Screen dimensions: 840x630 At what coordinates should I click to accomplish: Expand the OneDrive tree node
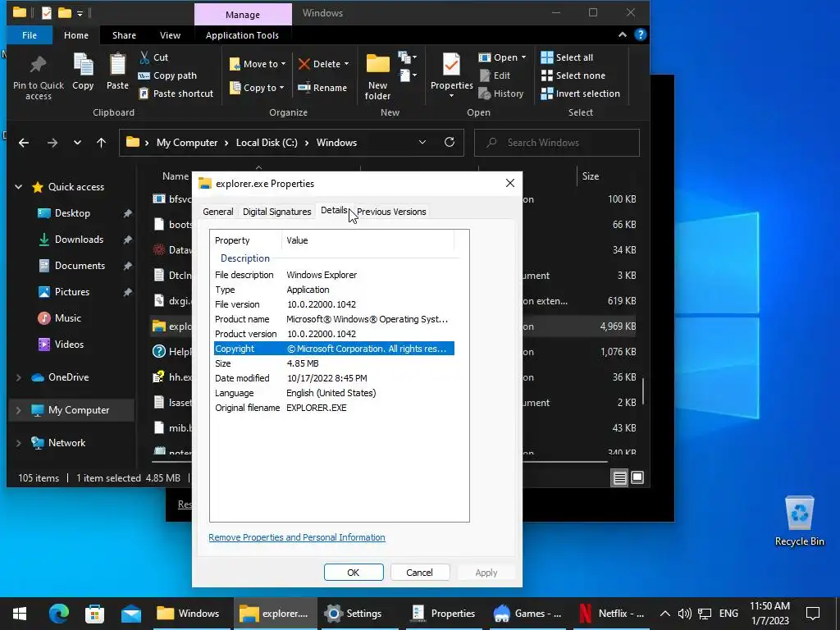(19, 377)
